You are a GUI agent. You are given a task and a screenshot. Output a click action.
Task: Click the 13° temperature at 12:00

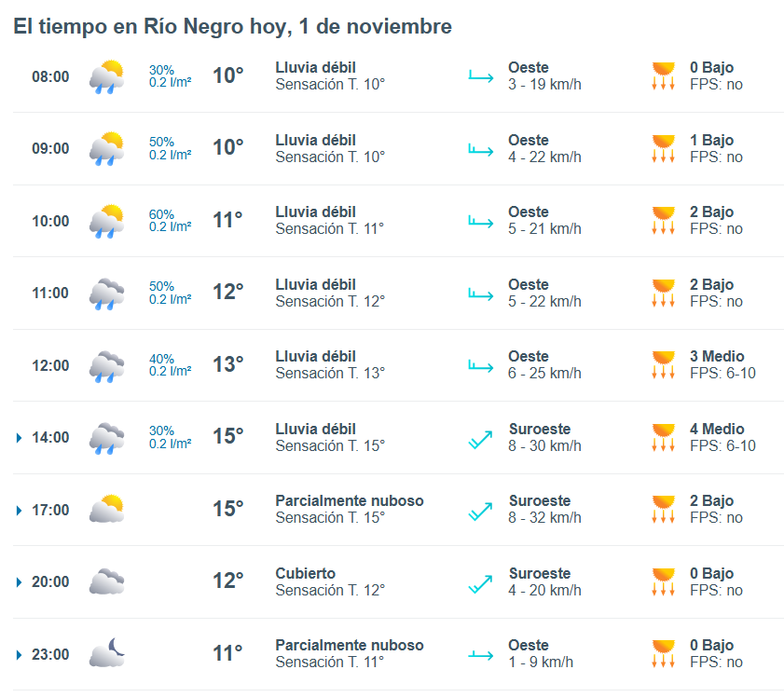coord(227,364)
